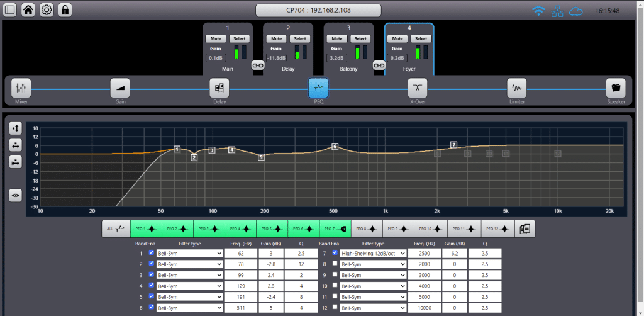Click the CP704 device address button
Image resolution: width=644 pixels, height=316 pixels.
click(318, 10)
